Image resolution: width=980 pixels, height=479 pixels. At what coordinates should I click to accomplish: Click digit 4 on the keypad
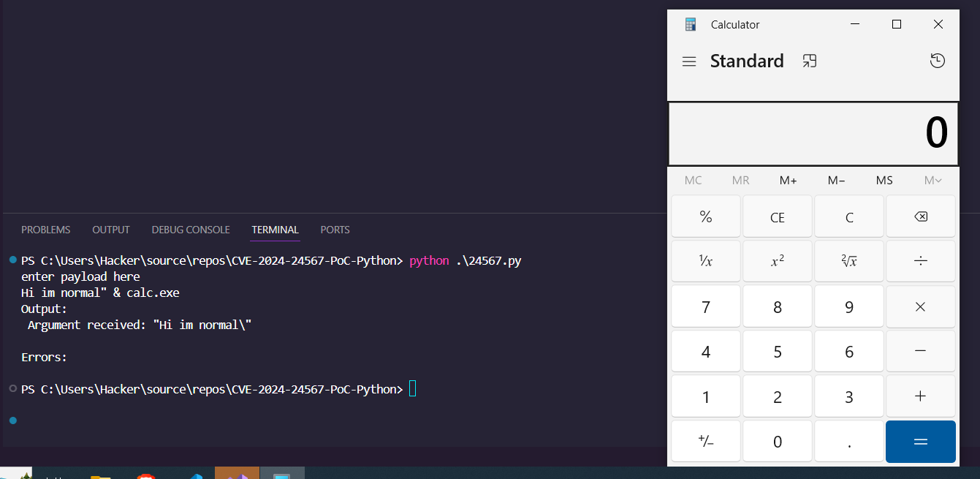coord(705,352)
